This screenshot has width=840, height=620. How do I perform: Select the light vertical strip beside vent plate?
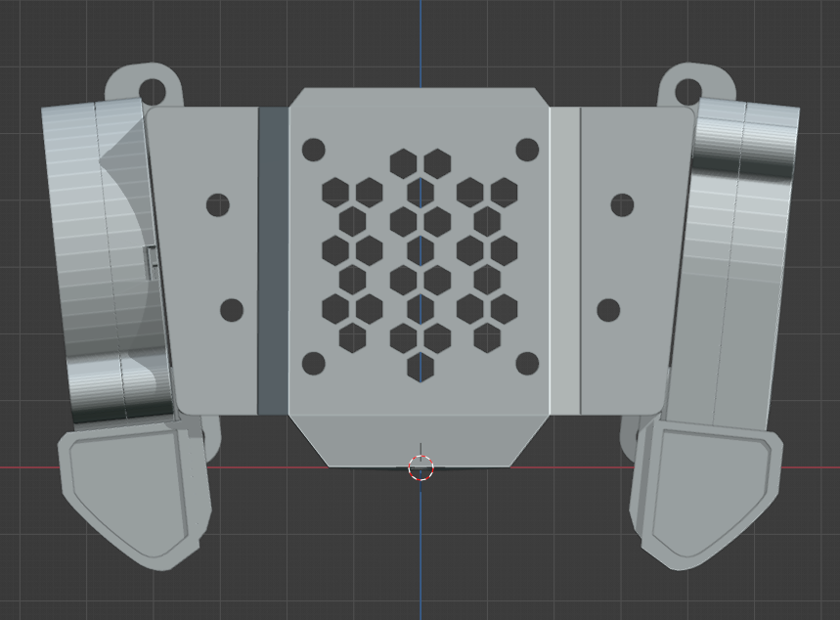click(x=565, y=260)
